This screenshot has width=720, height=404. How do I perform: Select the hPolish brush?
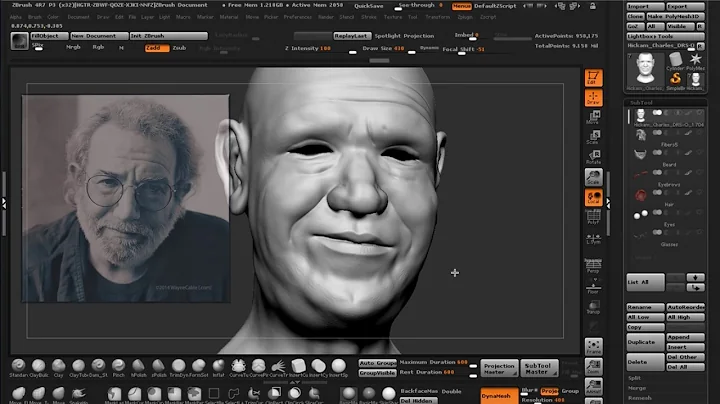pyautogui.click(x=138, y=368)
